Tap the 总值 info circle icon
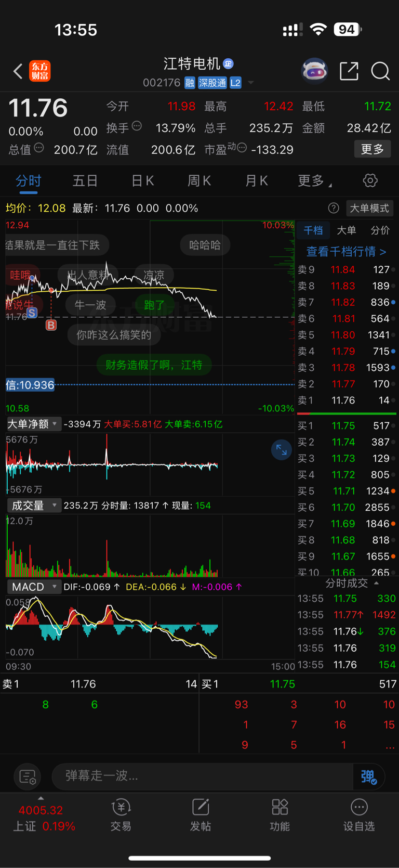The image size is (399, 868). [39, 148]
